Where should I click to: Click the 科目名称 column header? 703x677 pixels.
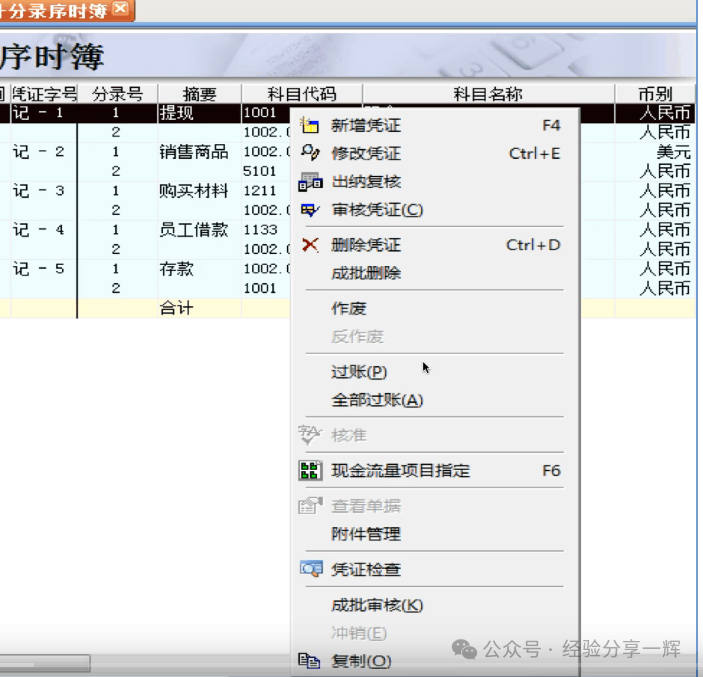488,94
